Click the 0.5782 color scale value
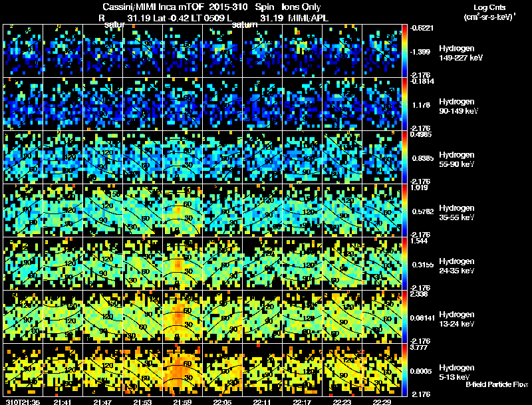 (x=423, y=211)
